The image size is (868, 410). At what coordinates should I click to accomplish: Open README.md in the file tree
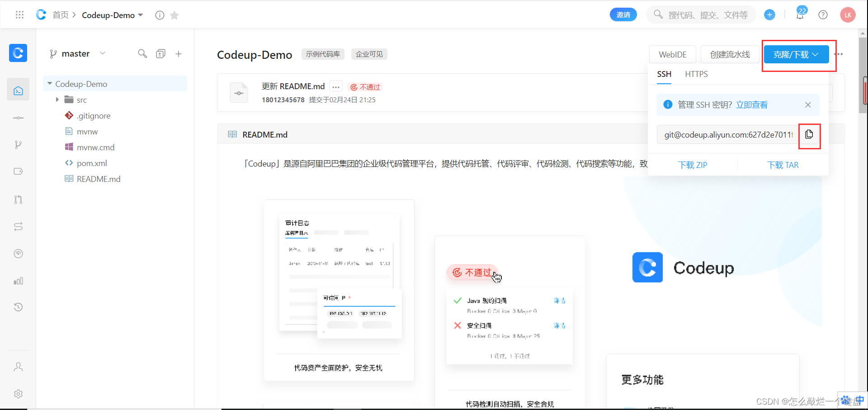(x=99, y=179)
